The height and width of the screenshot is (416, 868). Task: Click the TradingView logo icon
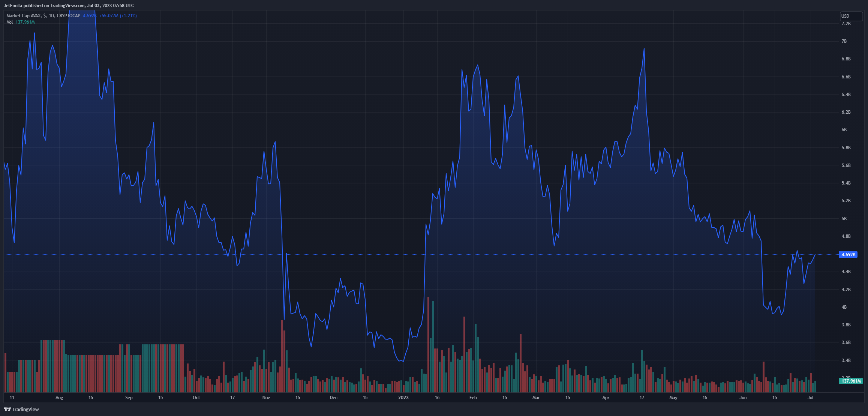pyautogui.click(x=7, y=409)
